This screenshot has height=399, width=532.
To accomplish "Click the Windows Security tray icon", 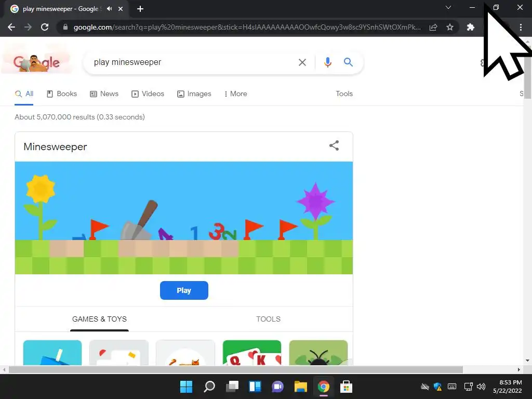I will [x=438, y=387].
